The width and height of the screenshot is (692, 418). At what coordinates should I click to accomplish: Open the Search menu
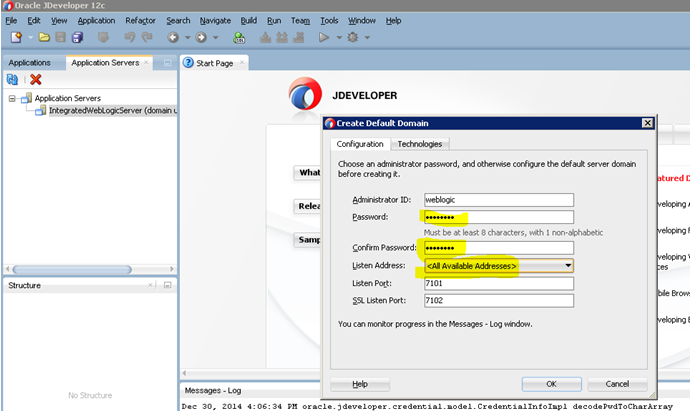(x=178, y=20)
